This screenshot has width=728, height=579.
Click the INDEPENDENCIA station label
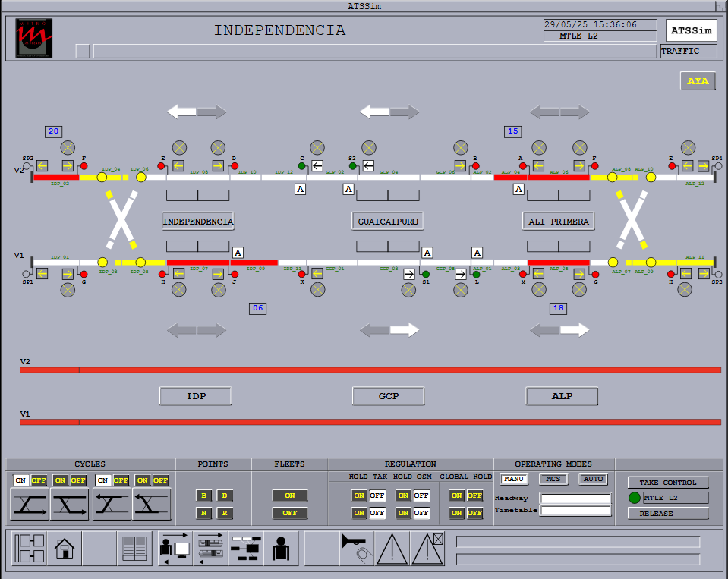pyautogui.click(x=197, y=221)
